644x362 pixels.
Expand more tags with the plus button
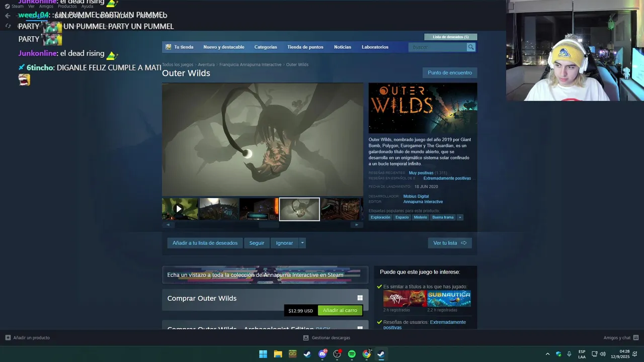point(459,217)
